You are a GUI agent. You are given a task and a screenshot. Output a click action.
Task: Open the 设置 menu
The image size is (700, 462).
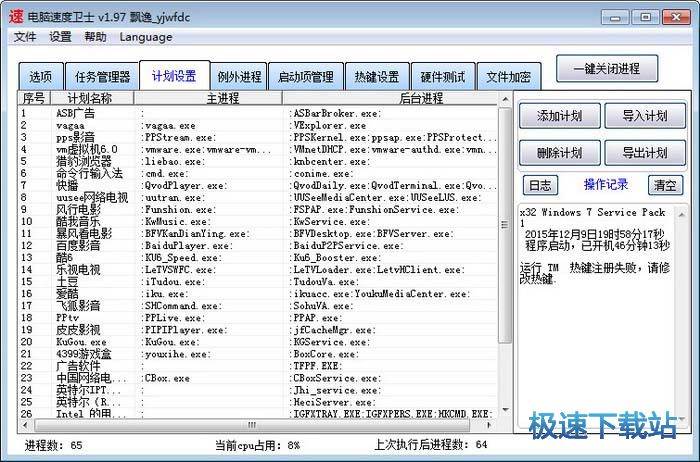click(x=60, y=37)
